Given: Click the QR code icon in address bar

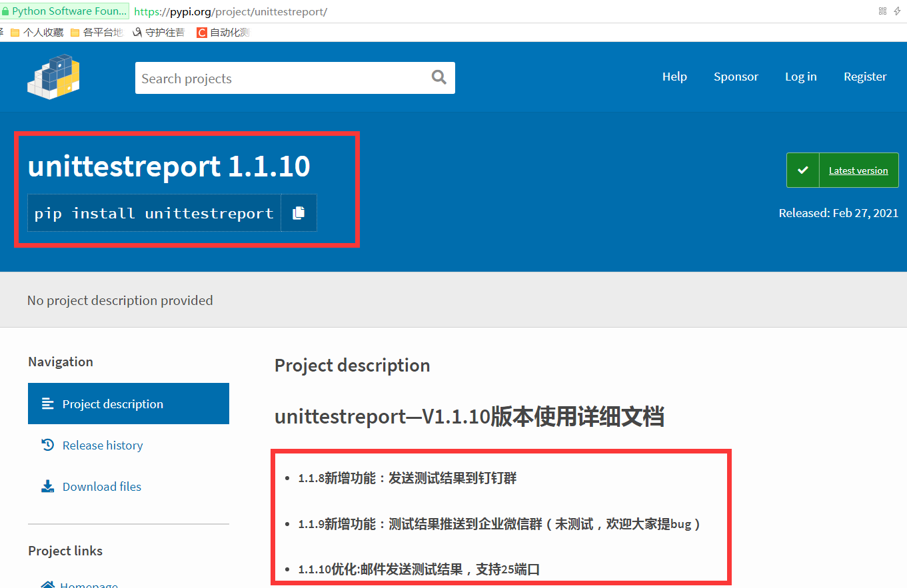Looking at the screenshot, I should (882, 11).
